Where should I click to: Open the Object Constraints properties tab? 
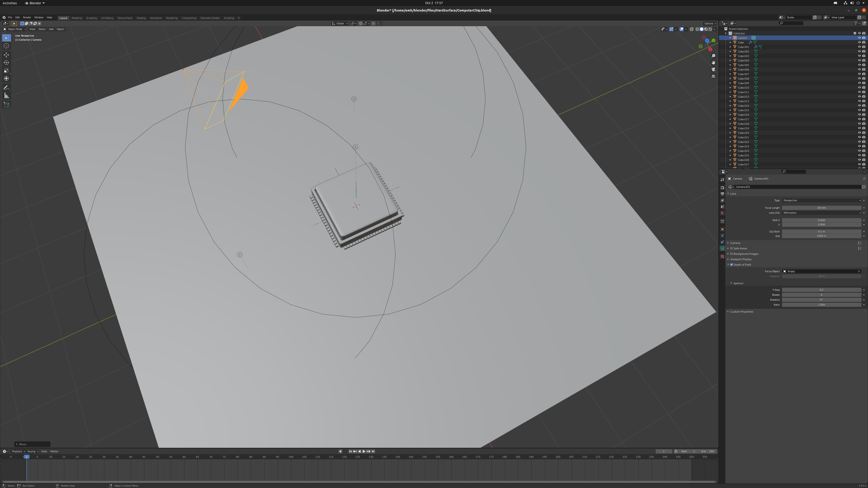722,242
